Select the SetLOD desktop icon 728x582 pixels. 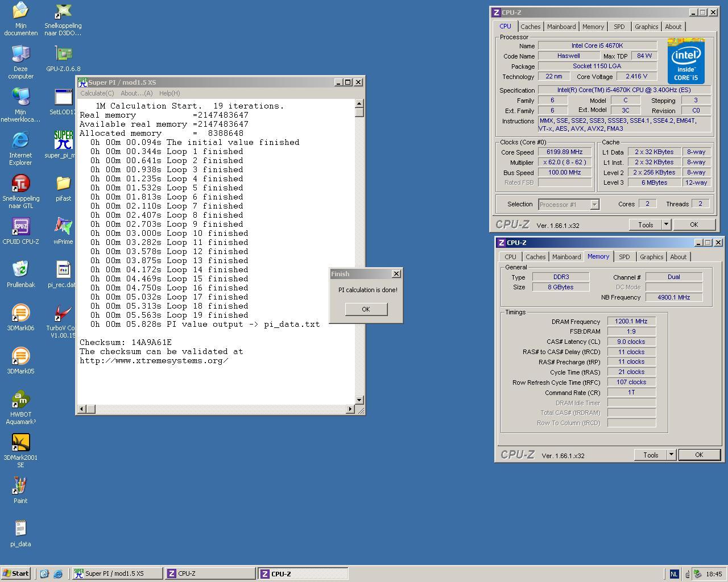point(63,101)
